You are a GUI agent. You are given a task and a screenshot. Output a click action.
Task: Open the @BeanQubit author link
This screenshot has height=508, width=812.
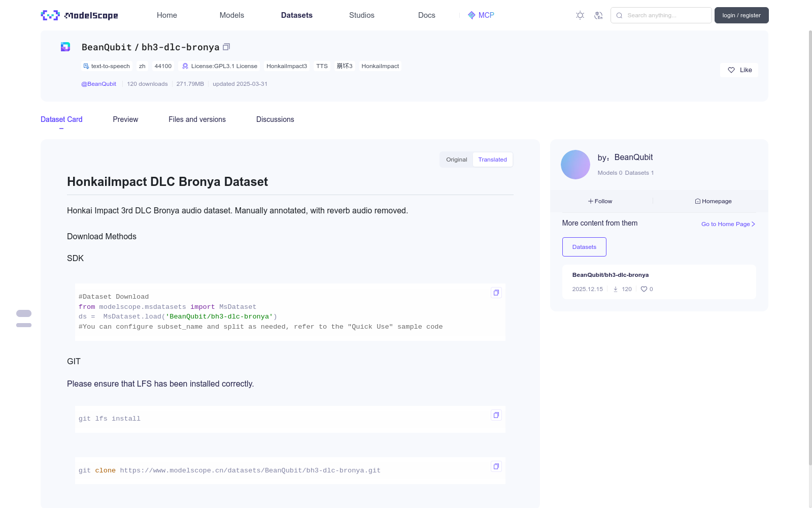pyautogui.click(x=98, y=84)
